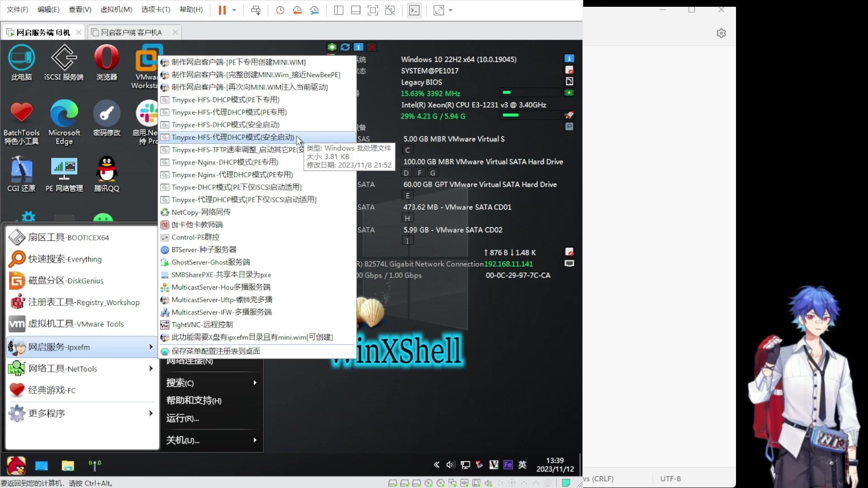The height and width of the screenshot is (488, 868).
Task: Toggle the thumbnail bar view icon
Action: tap(356, 10)
